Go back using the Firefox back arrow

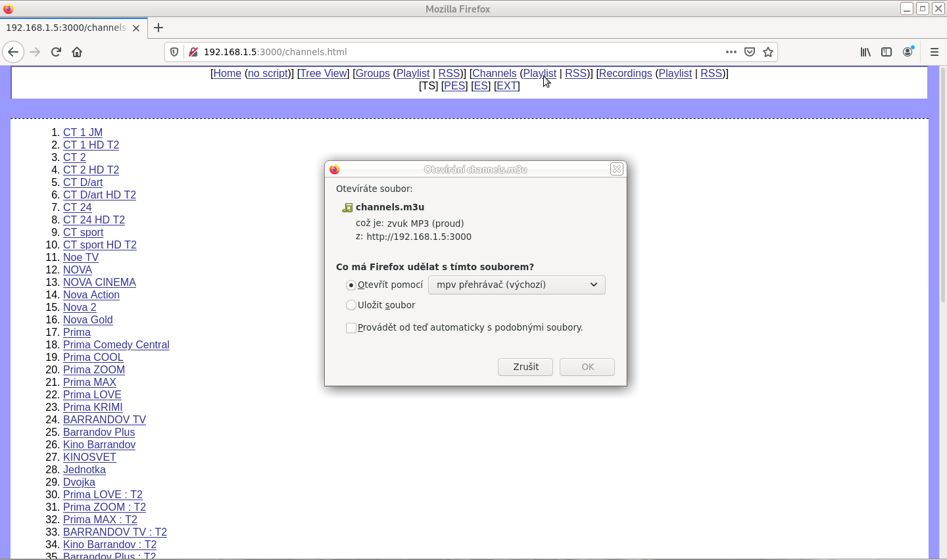(x=13, y=52)
